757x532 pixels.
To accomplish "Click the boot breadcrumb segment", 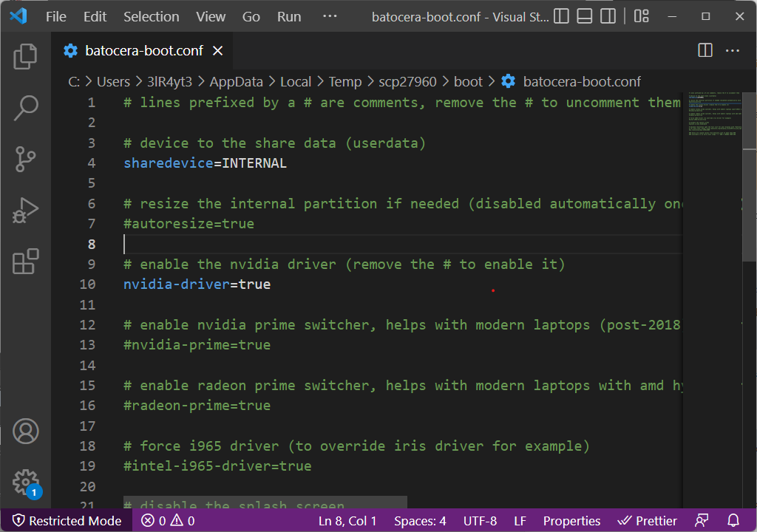I will click(468, 81).
